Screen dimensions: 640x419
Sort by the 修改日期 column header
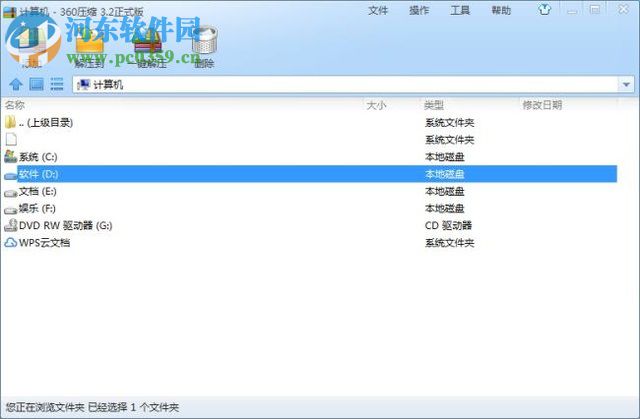point(542,105)
